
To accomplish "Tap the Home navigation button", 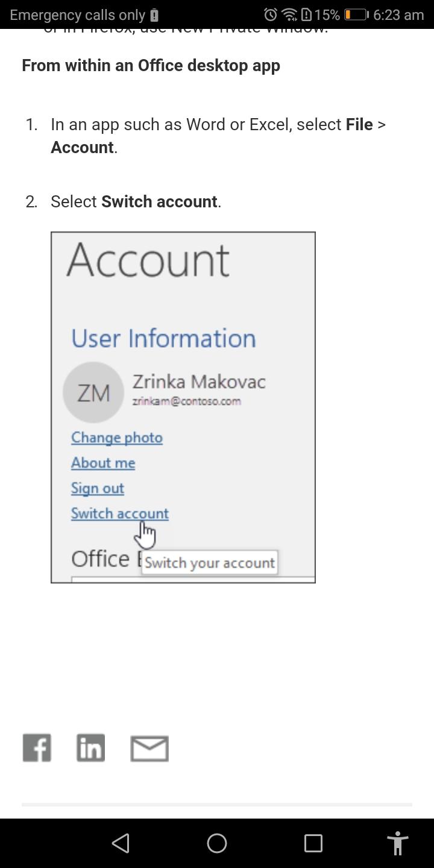I will click(x=217, y=843).
